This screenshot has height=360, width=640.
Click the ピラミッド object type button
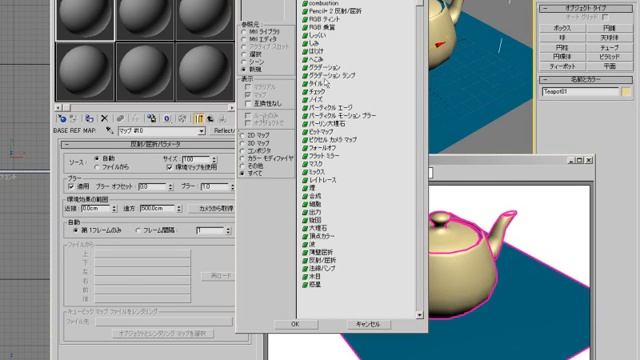point(609,57)
